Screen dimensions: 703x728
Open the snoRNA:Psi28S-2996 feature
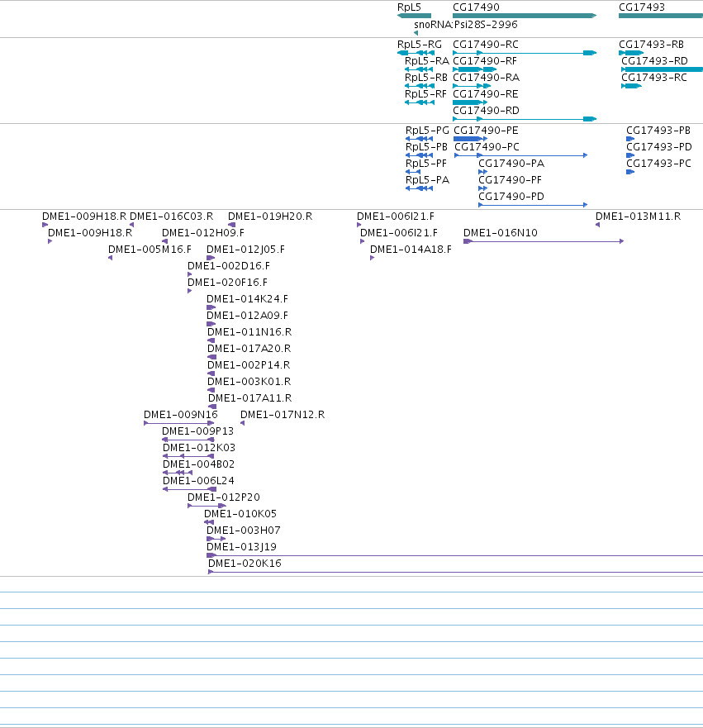click(416, 33)
